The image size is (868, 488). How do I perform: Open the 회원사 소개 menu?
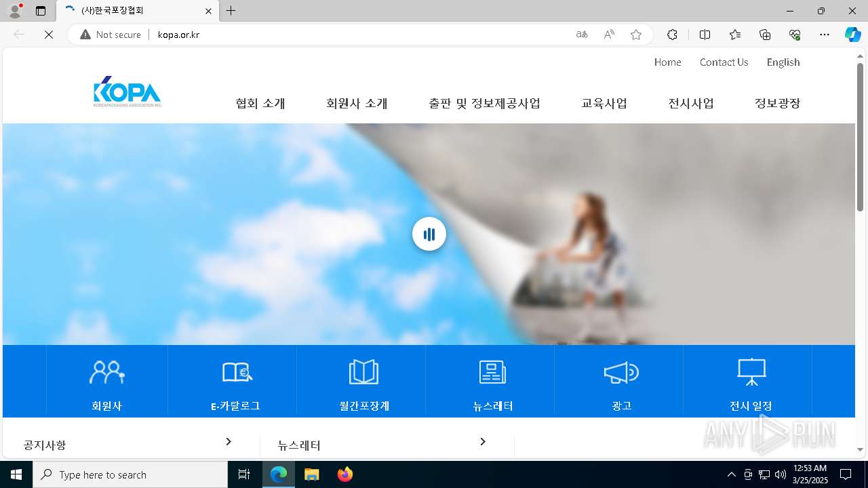coord(357,103)
